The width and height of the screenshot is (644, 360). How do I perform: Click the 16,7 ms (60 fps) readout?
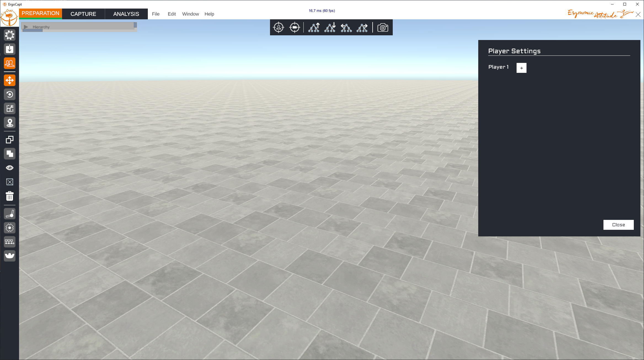point(322,11)
